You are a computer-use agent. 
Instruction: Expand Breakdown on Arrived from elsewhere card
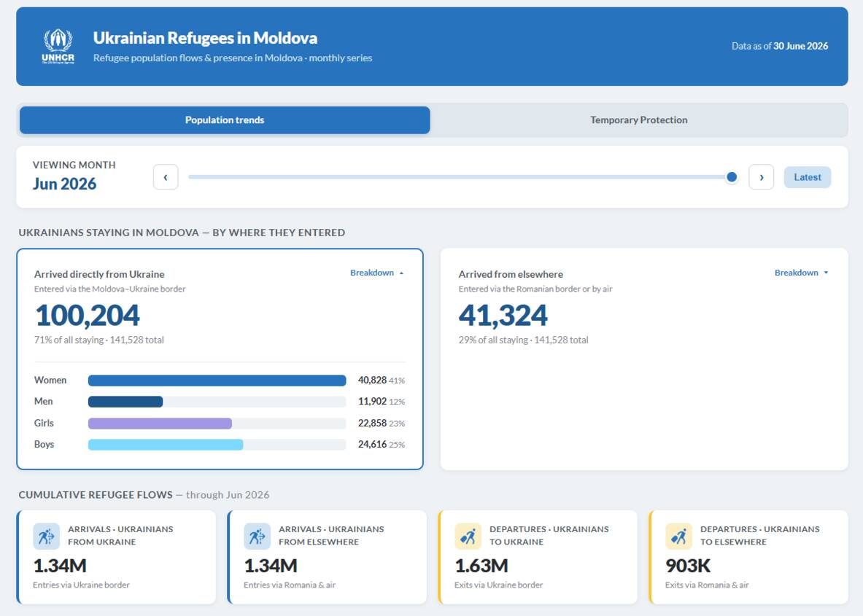tap(801, 273)
